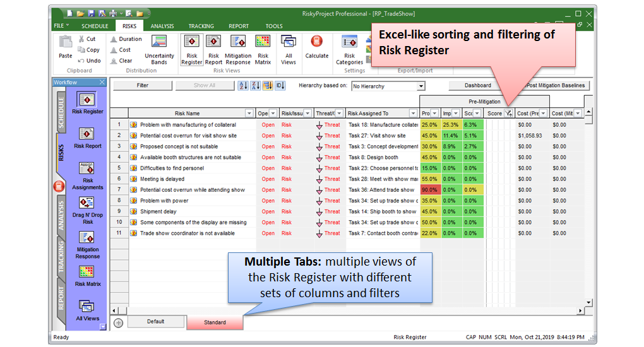Select the 6.3% score cell

tap(473, 124)
